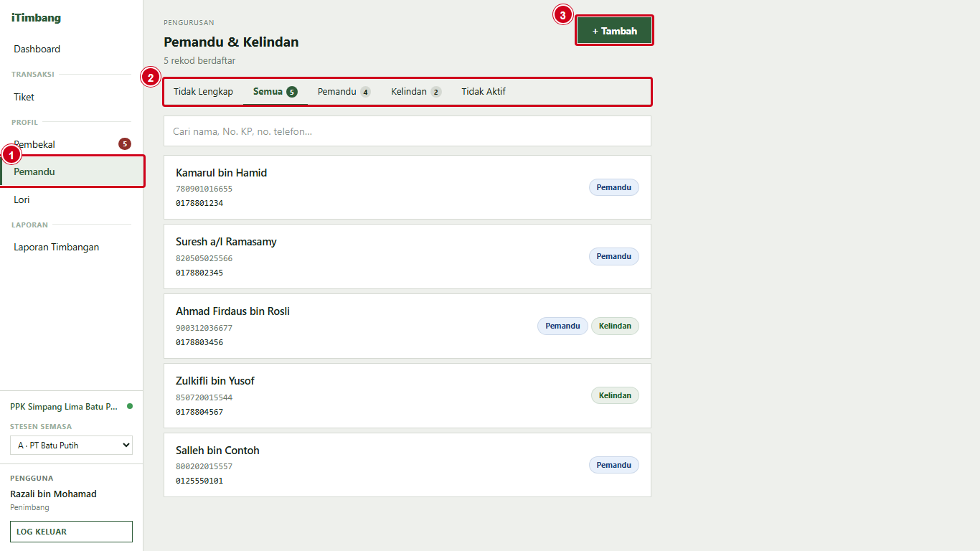This screenshot has height=551, width=980.
Task: Click user name Razali bin Mohamad
Action: tap(53, 494)
